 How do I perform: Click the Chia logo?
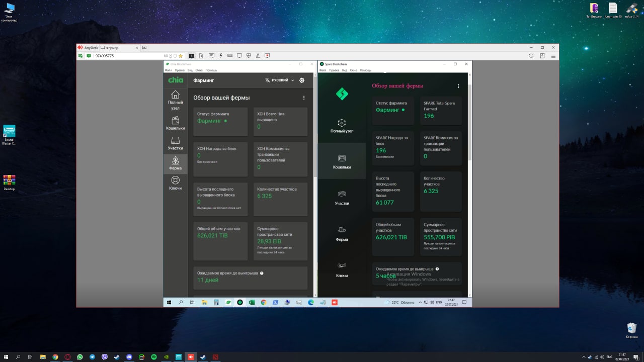pyautogui.click(x=176, y=80)
